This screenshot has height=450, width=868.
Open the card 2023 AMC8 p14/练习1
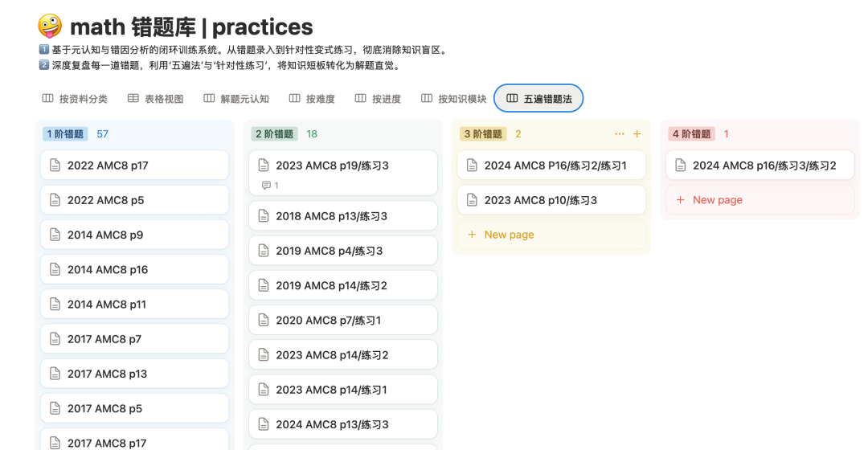point(343,390)
